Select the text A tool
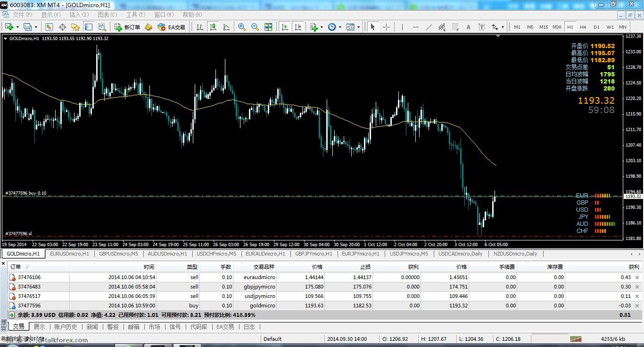 (x=468, y=27)
